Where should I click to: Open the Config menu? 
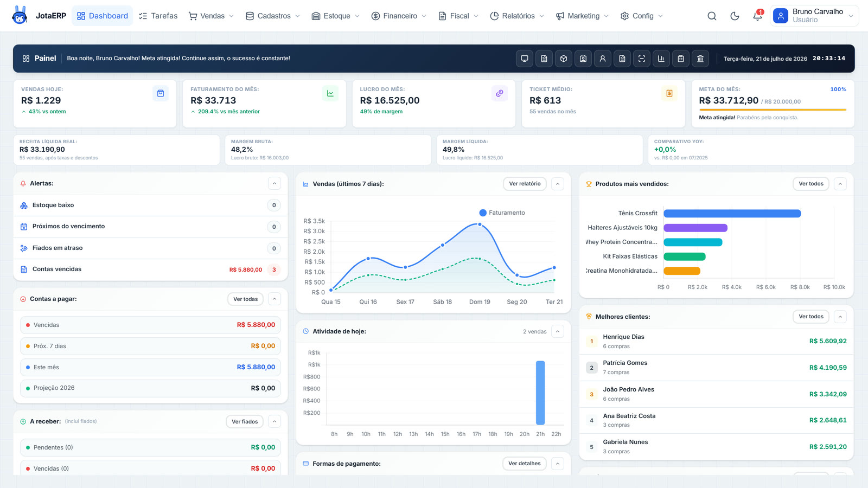pos(642,16)
